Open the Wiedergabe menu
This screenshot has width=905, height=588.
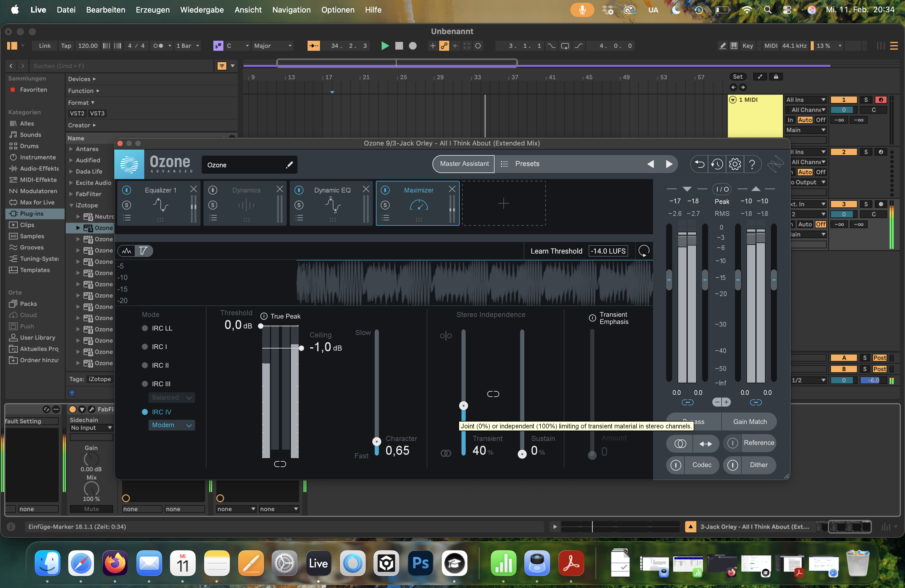[x=202, y=10]
